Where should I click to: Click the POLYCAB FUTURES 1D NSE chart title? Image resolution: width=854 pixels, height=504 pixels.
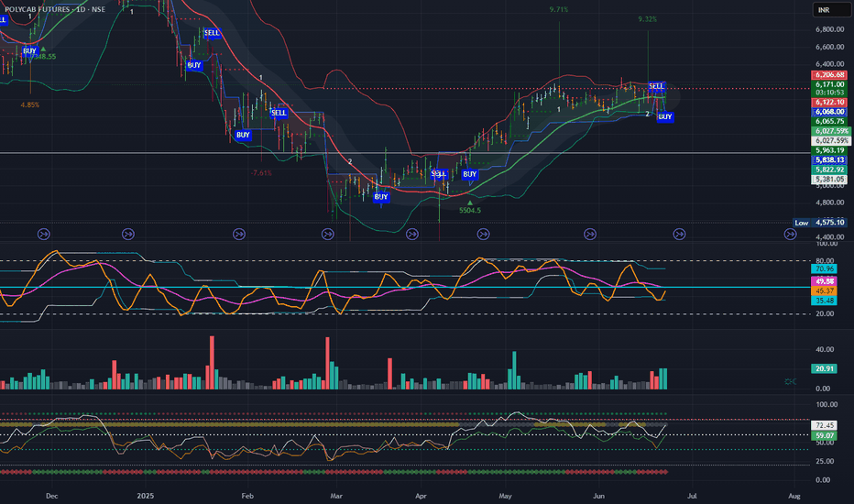54,9
